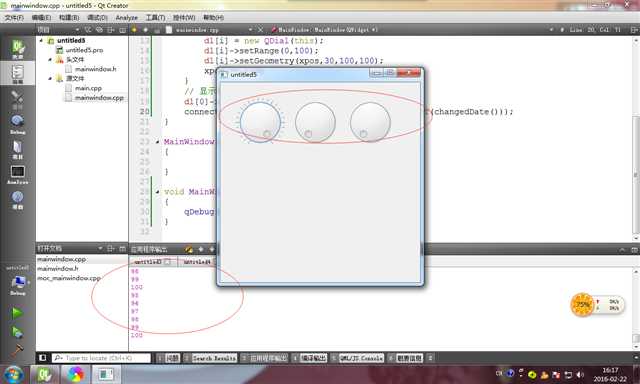Collapse the untitled5 project tree node
Screen dimensions: 640x384
41,40
